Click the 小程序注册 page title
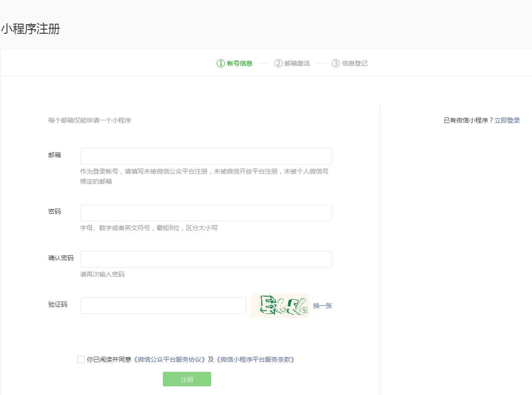This screenshot has height=395, width=532. tap(30, 29)
